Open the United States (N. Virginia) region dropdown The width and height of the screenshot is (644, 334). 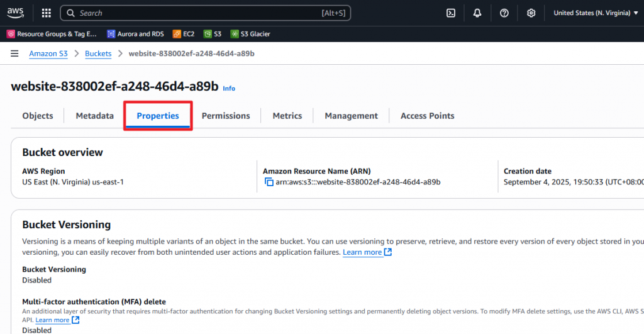595,13
